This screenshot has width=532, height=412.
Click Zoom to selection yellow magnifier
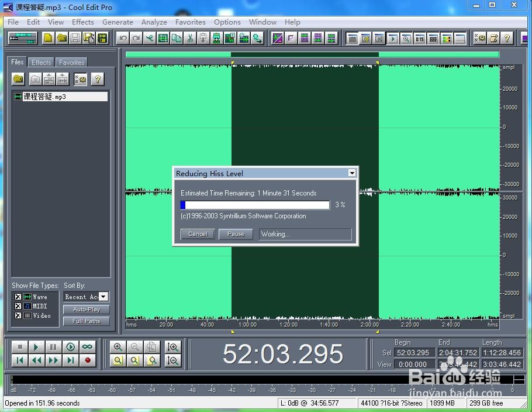tap(118, 360)
